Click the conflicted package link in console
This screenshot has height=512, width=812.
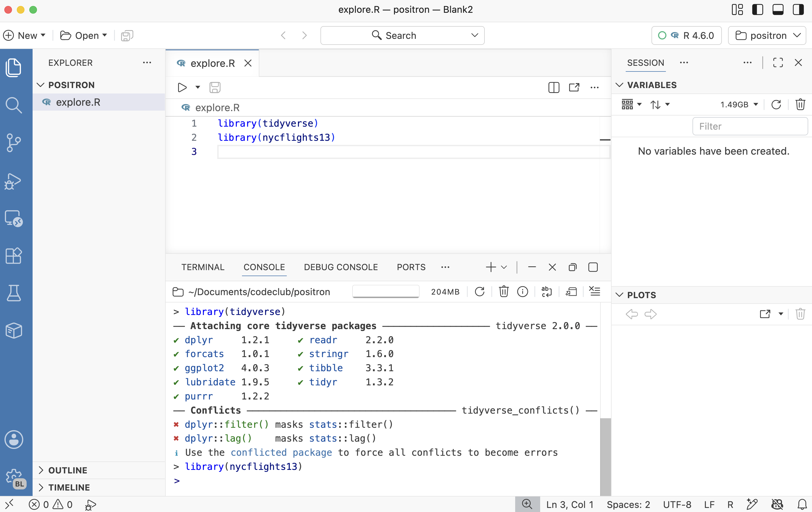pyautogui.click(x=281, y=452)
